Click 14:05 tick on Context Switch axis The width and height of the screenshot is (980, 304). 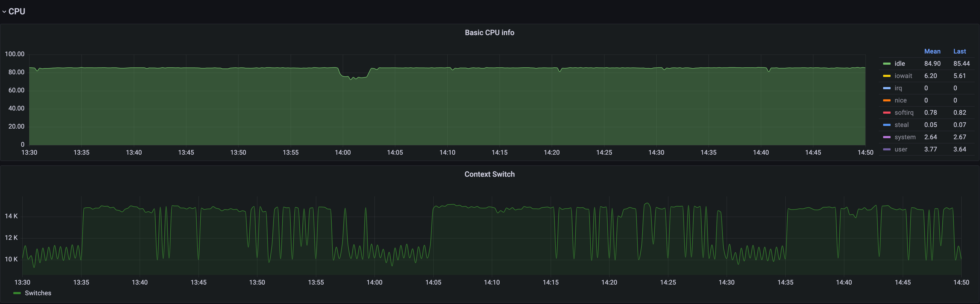[x=433, y=282]
